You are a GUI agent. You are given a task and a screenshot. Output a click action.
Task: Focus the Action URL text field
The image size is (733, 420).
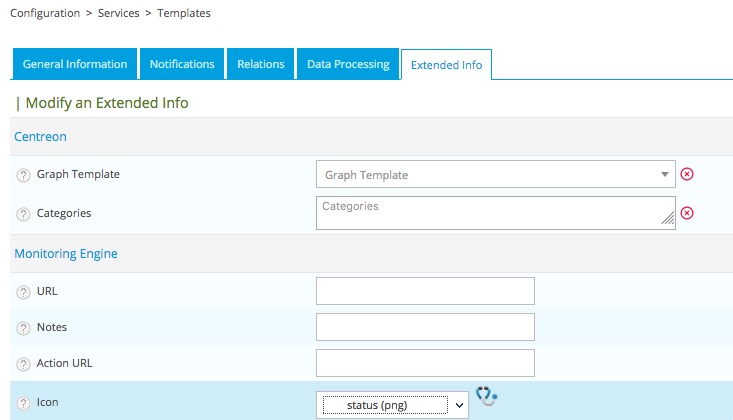click(425, 363)
